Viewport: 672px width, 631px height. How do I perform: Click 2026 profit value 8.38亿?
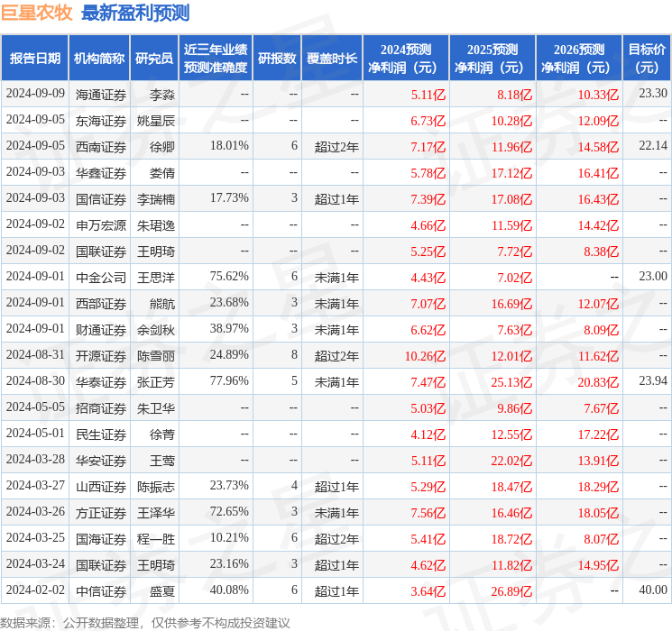(x=602, y=251)
